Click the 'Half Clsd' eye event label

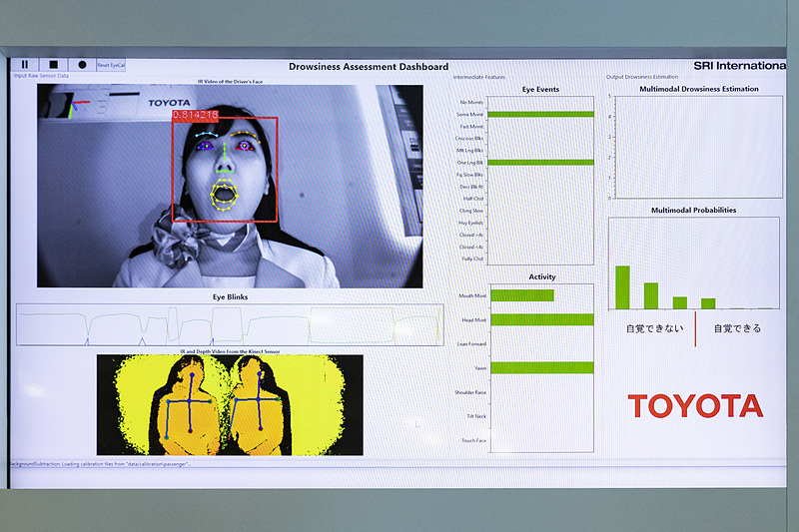click(x=472, y=199)
